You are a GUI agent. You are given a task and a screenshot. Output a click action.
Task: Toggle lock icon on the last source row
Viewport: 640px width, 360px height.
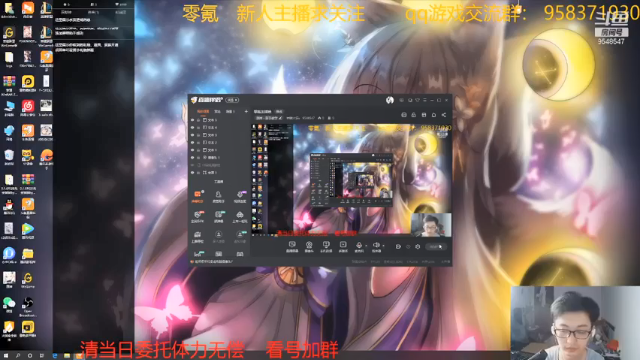coord(199,173)
